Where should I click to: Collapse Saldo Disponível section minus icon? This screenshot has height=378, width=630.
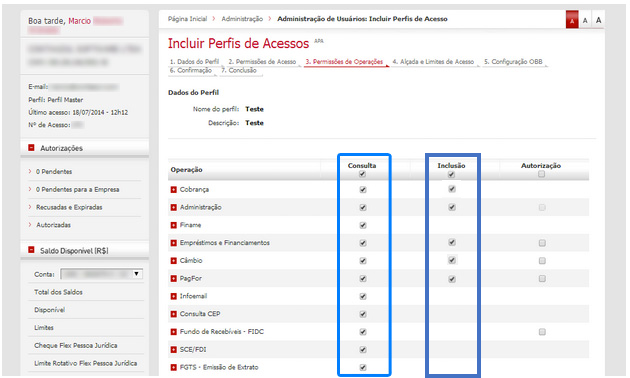(x=31, y=250)
